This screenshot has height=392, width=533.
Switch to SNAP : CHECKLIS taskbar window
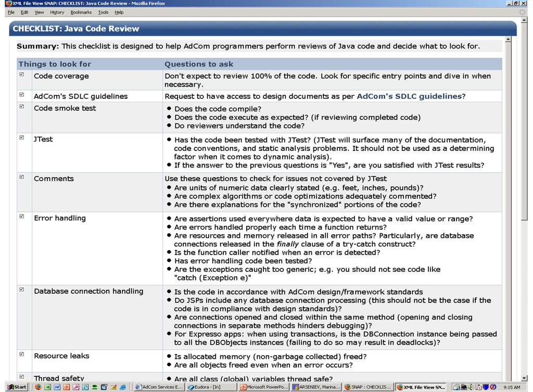tap(369, 387)
